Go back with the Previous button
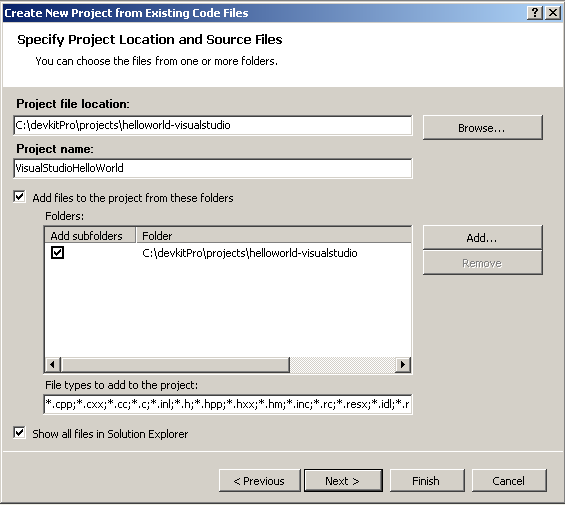 pyautogui.click(x=259, y=480)
